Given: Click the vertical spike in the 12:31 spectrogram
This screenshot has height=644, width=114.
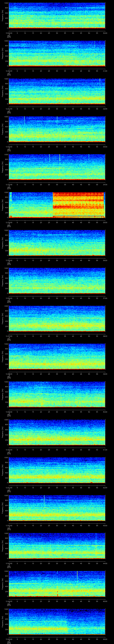Looking at the screenshot, I should tap(100, 82).
